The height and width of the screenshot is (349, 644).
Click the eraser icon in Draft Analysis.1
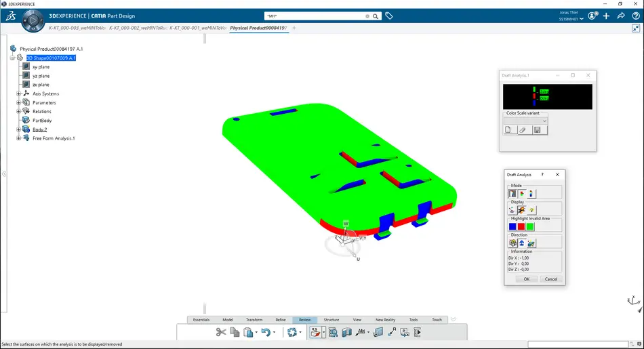[x=523, y=130]
